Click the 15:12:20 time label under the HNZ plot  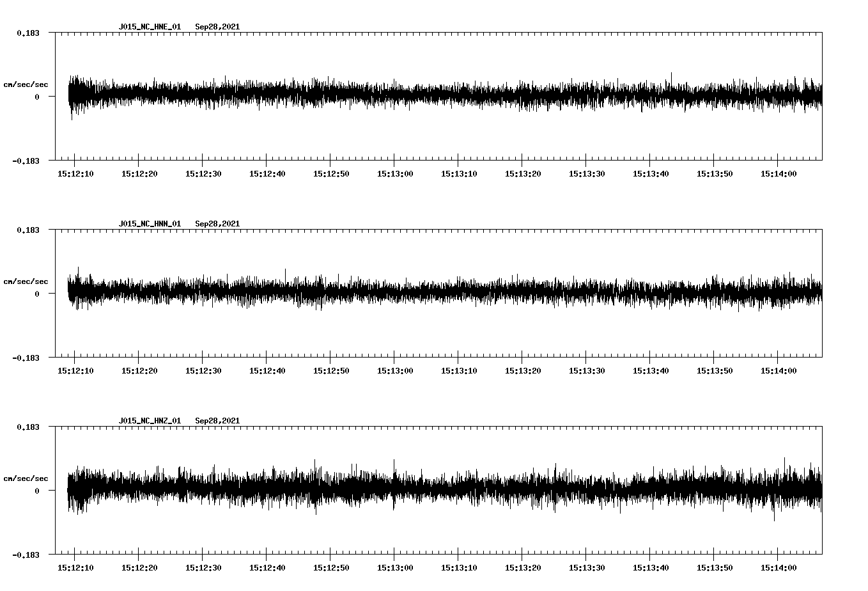pyautogui.click(x=139, y=567)
